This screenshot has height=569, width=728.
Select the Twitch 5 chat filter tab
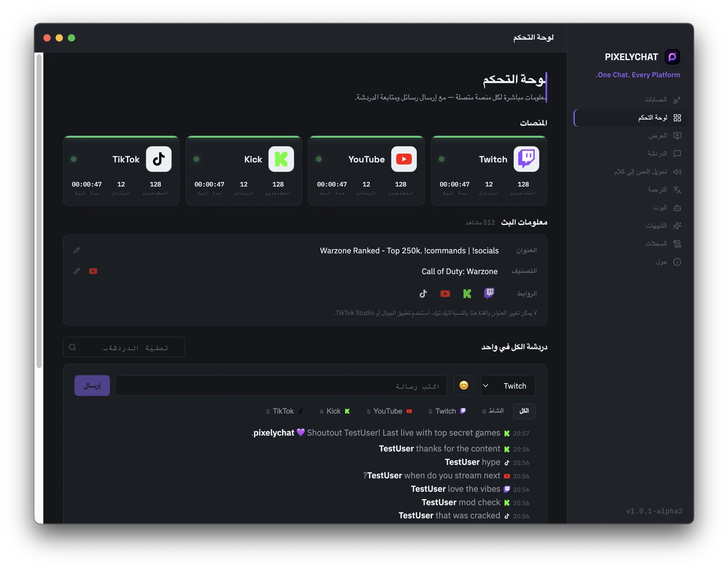[x=447, y=411]
